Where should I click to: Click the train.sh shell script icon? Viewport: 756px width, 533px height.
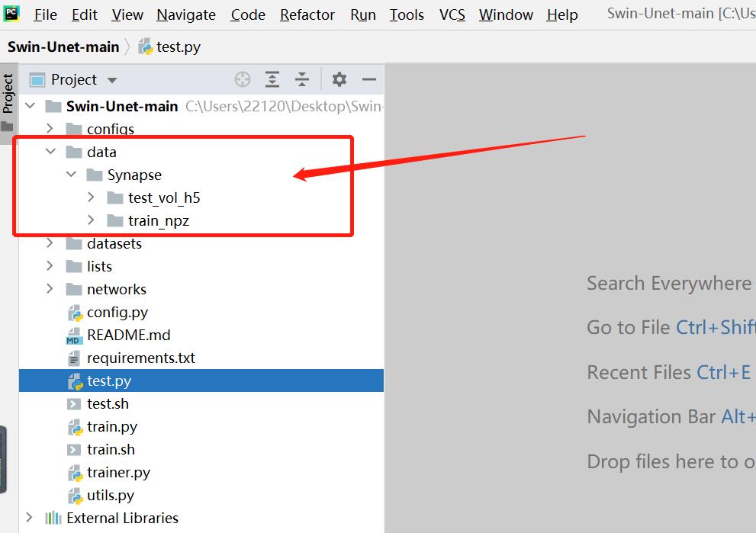74,450
